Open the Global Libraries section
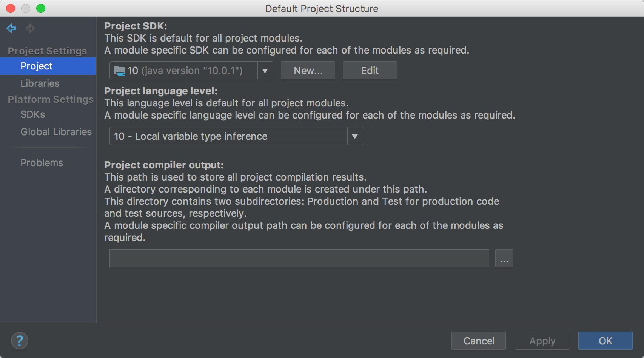 (x=56, y=132)
